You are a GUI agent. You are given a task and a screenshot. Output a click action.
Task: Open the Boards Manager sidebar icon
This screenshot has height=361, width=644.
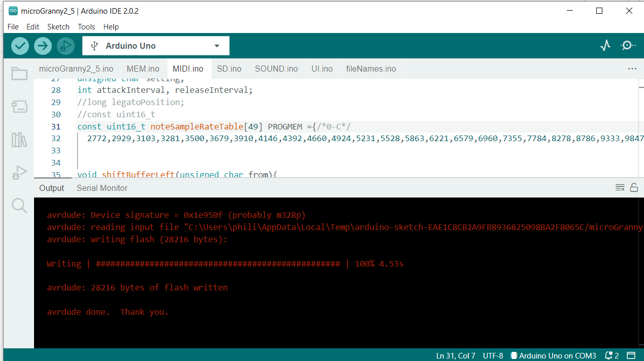19,107
